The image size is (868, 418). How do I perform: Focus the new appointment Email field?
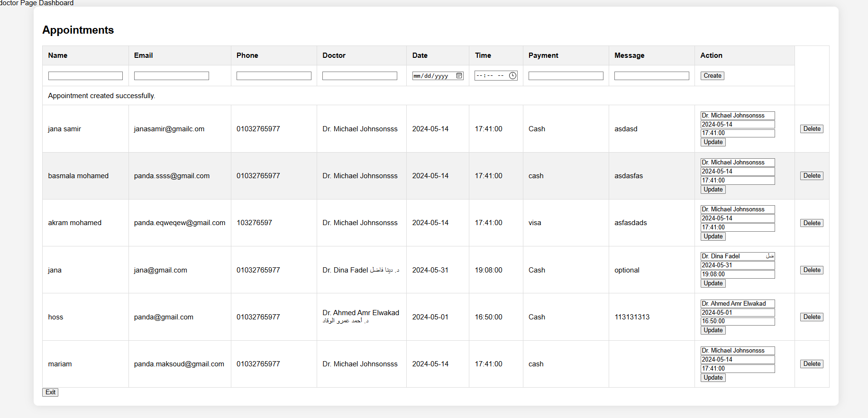[171, 76]
